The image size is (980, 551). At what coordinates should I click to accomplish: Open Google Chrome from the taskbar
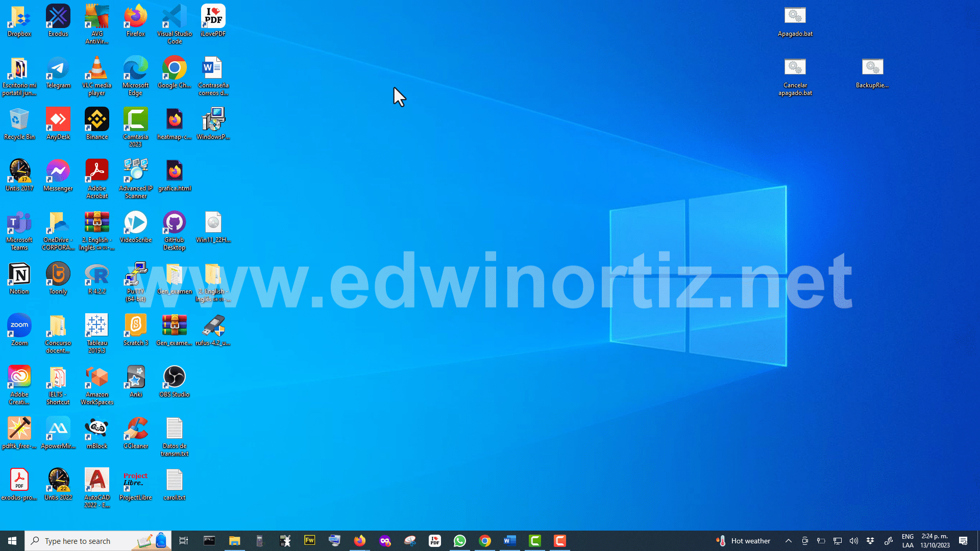click(x=485, y=541)
